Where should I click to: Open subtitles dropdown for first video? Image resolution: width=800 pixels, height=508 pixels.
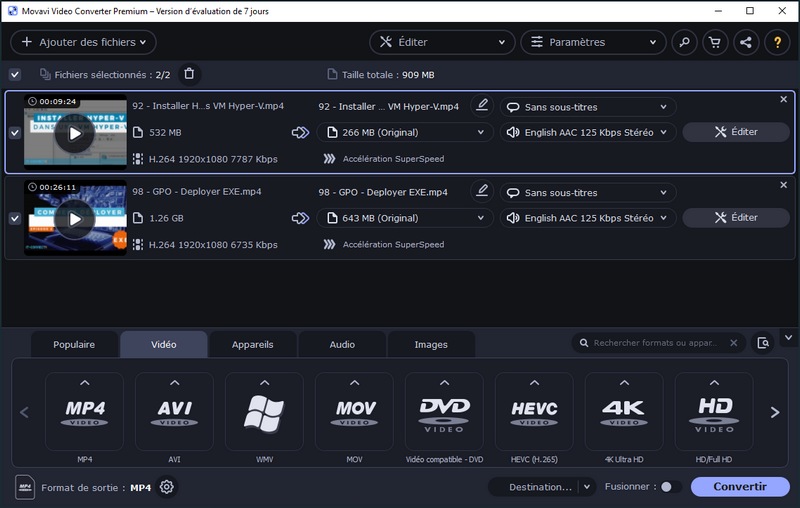click(588, 107)
